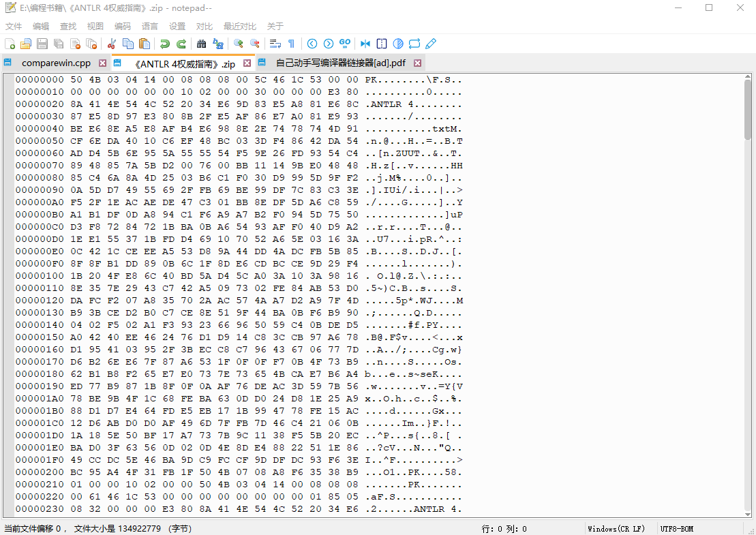
Task: Switch to the comparewin.cpp tab
Action: (56, 63)
